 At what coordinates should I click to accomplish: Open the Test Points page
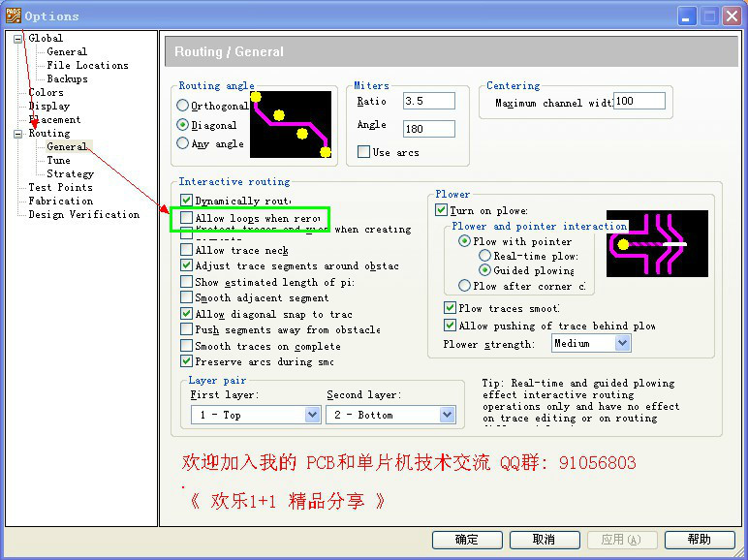(61, 187)
